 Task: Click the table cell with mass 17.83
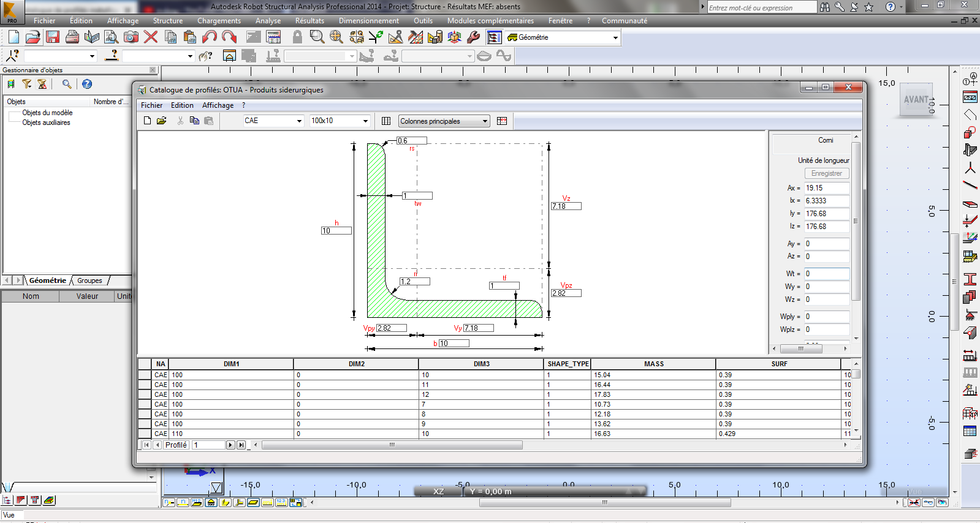[653, 394]
